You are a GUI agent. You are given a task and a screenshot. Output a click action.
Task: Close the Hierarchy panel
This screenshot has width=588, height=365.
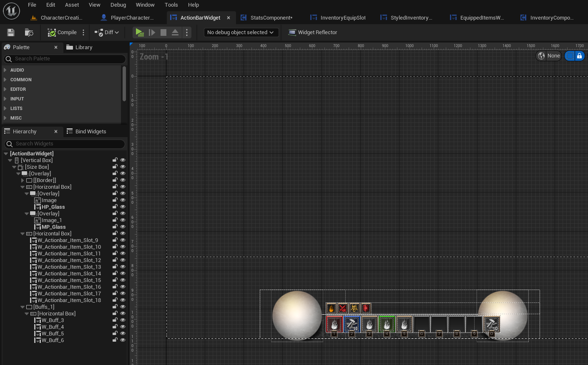point(56,132)
